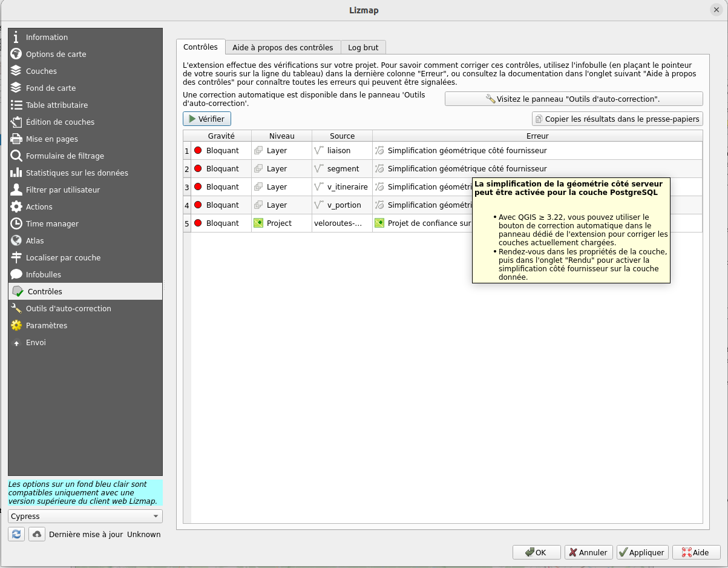The width and height of the screenshot is (728, 568).
Task: Select Fond de carte section
Action: (85, 88)
